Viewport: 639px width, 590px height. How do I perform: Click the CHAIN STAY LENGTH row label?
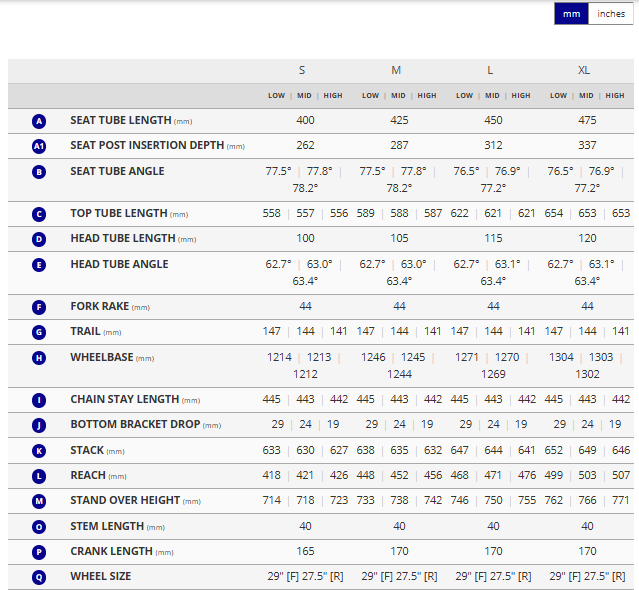[x=124, y=400]
